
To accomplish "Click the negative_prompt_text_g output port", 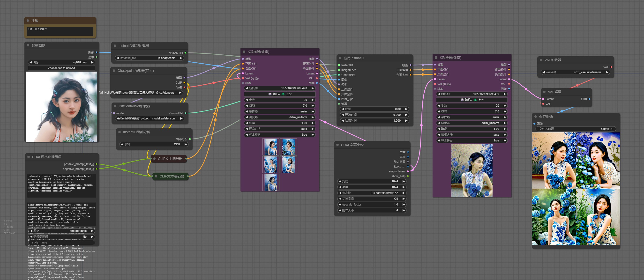I will coord(97,169).
